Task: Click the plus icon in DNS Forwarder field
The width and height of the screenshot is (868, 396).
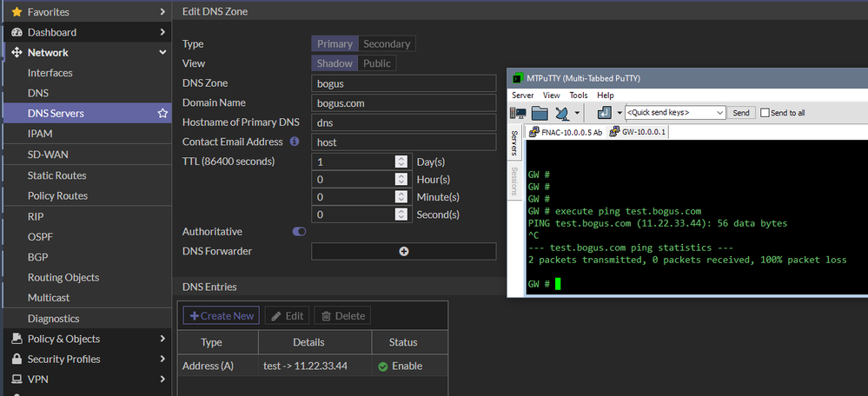Action: click(x=404, y=251)
